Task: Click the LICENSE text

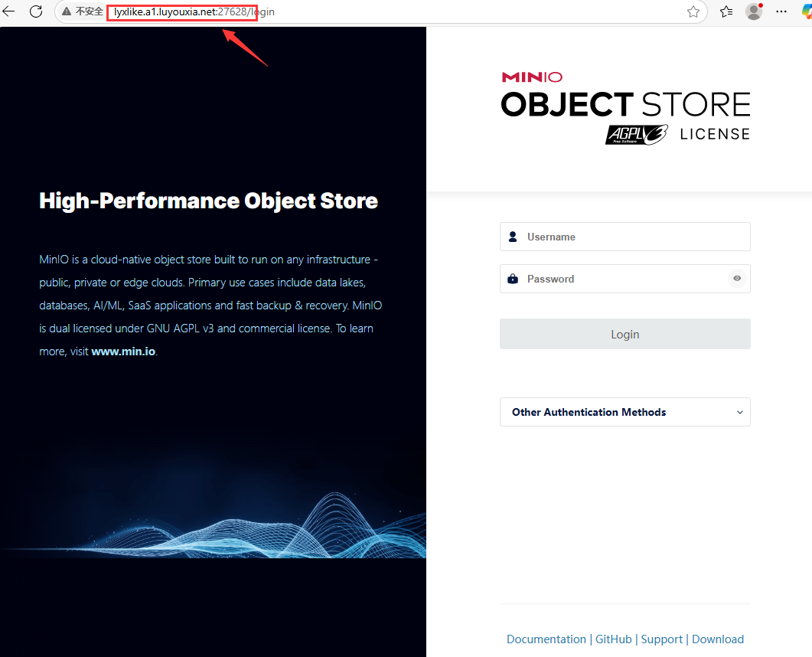Action: coord(715,134)
